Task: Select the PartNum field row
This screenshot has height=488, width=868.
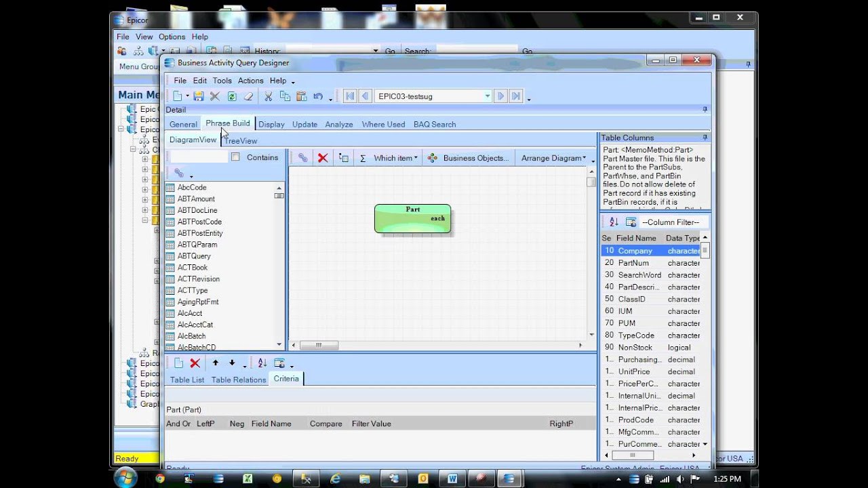Action: point(651,263)
